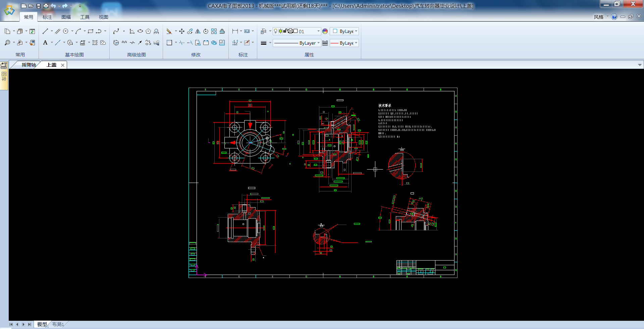This screenshot has height=329, width=644.
Task: Click the Mirror tool in Modify group
Action: pos(198,31)
